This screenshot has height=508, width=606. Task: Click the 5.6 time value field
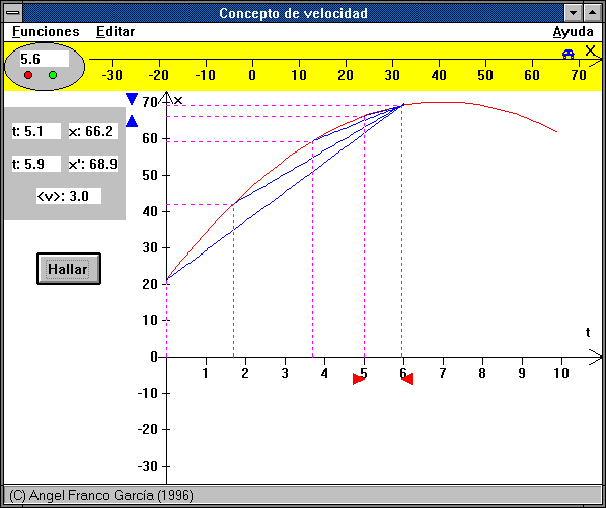(x=44, y=59)
